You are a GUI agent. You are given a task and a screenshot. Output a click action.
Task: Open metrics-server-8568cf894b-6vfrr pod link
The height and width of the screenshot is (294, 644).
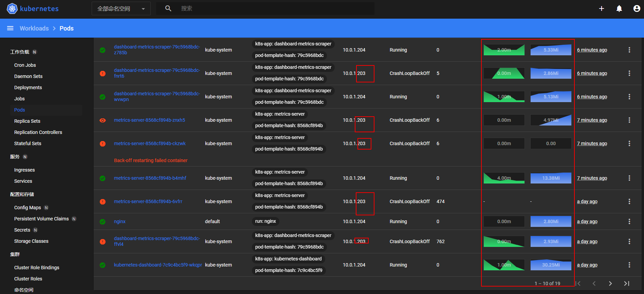148,201
